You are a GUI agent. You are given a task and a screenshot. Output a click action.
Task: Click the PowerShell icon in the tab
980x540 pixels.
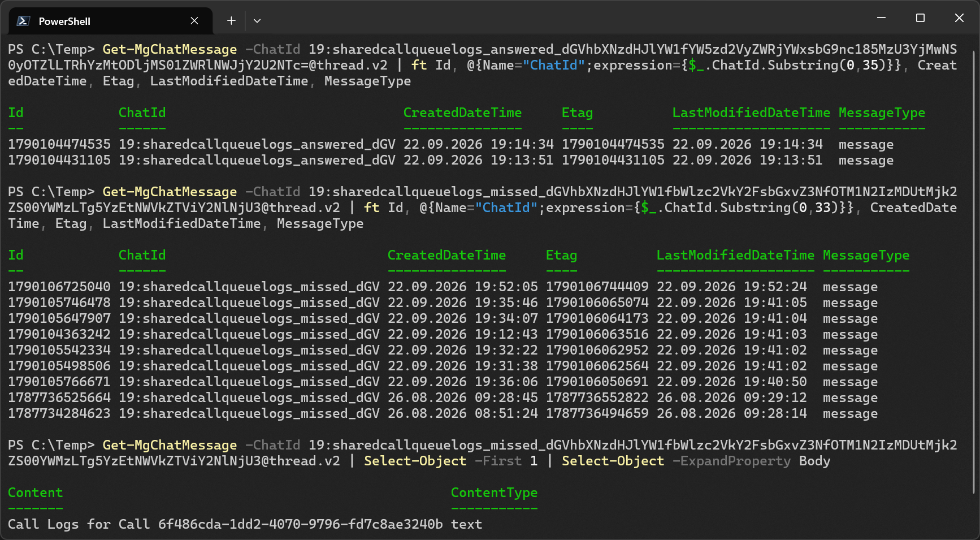[23, 21]
